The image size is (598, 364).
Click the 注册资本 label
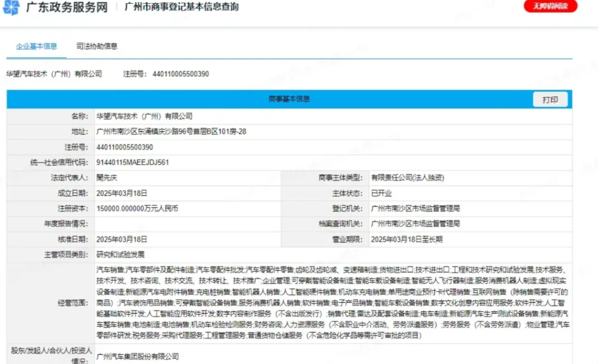(x=73, y=209)
